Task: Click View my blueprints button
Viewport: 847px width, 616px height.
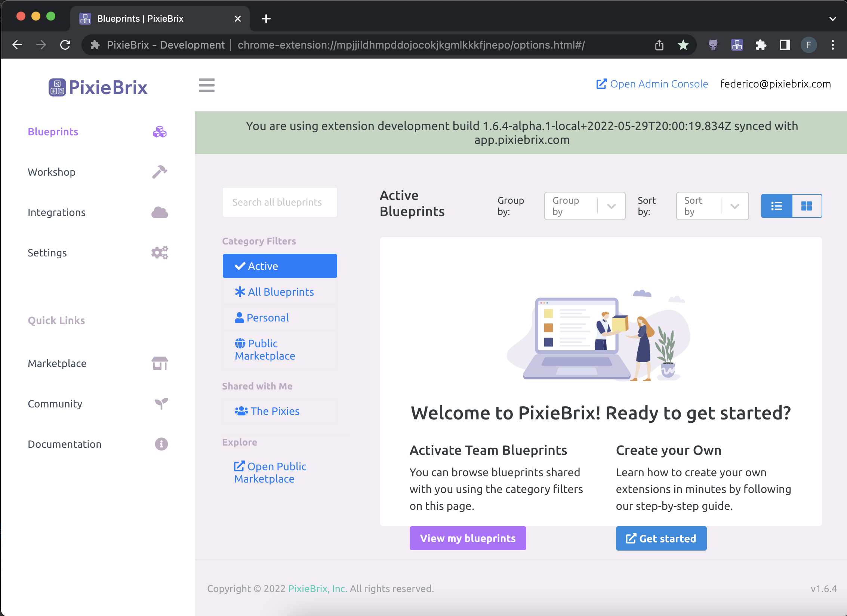Action: pyautogui.click(x=468, y=538)
